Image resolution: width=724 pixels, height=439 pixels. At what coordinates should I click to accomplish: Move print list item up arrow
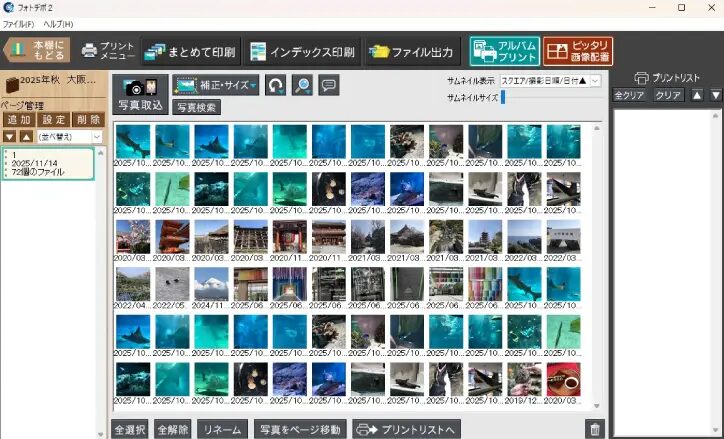697,95
